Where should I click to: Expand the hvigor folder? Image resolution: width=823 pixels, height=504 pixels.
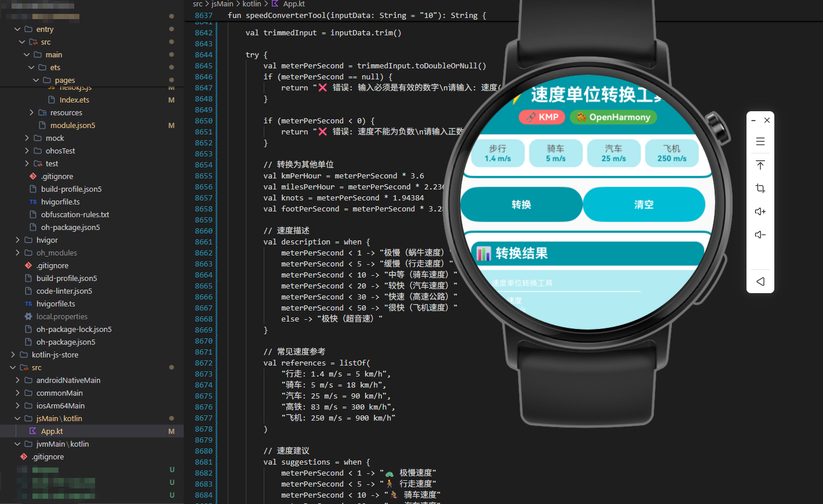tap(17, 240)
